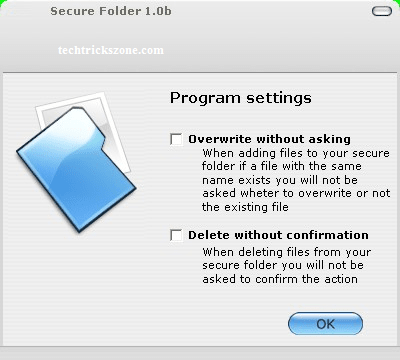Click 'When deleting files' text line
Viewport: 400px width, 360px height.
click(287, 252)
